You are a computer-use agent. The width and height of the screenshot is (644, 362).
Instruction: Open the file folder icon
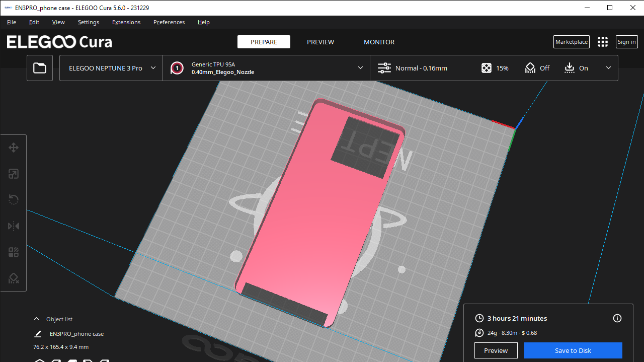coord(40,68)
